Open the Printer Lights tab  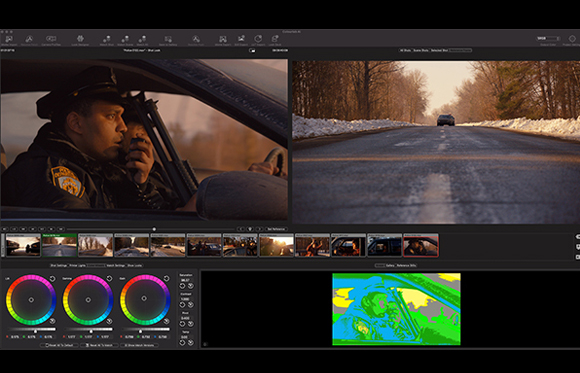pos(77,265)
